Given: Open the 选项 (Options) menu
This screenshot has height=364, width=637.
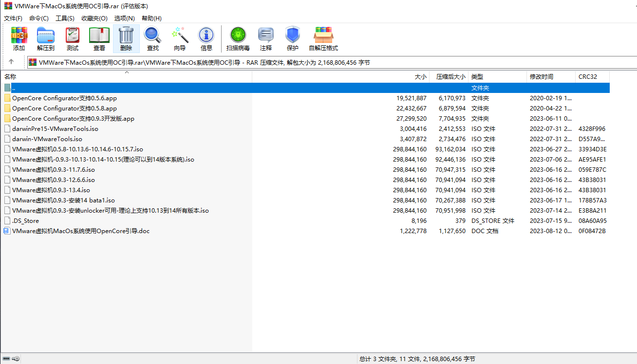Looking at the screenshot, I should coord(125,18).
